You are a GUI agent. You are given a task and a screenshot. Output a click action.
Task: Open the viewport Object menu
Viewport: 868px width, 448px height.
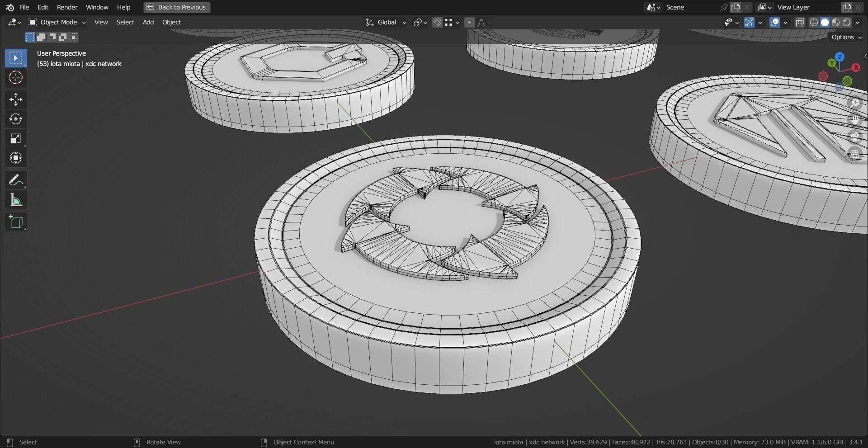[171, 22]
